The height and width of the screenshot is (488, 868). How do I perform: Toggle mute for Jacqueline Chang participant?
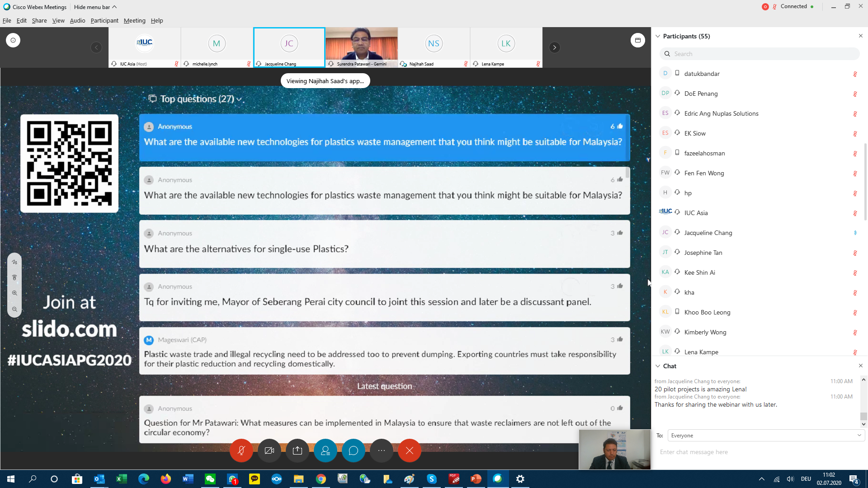pos(855,233)
